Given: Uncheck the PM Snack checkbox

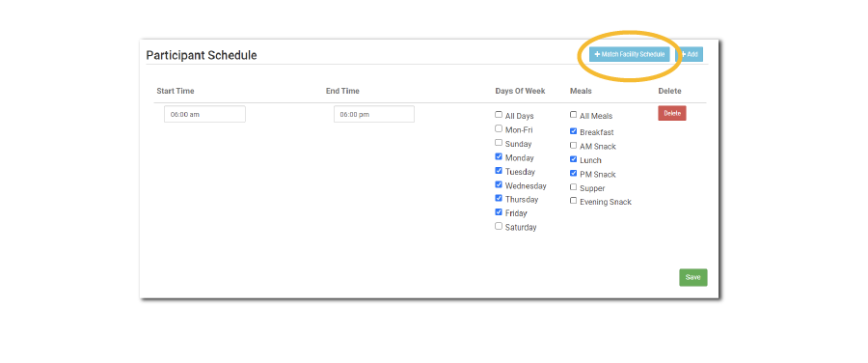Looking at the screenshot, I should point(574,173).
